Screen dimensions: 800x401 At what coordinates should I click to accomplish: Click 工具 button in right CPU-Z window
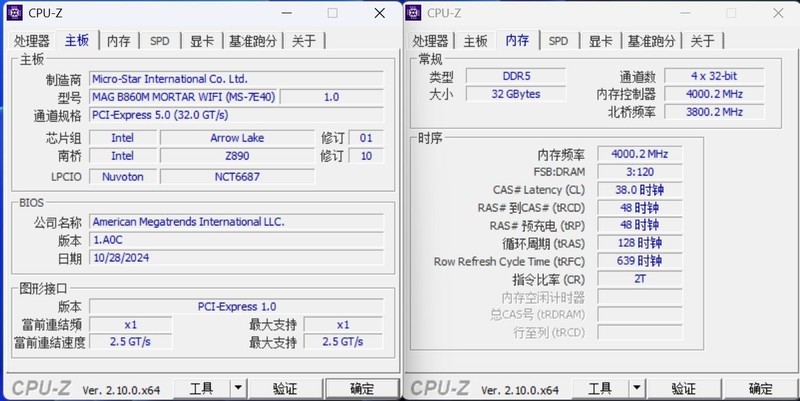tap(600, 389)
